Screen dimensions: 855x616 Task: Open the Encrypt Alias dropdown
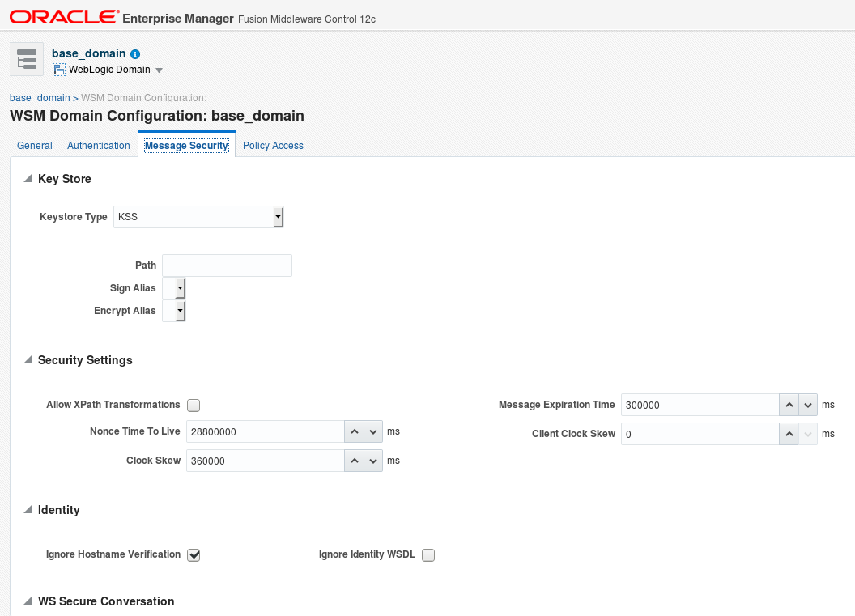(180, 311)
